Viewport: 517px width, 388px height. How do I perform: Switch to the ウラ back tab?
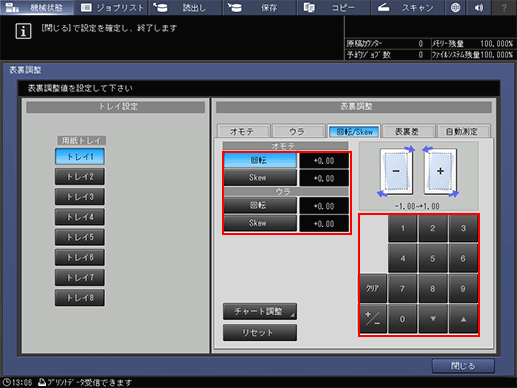298,131
